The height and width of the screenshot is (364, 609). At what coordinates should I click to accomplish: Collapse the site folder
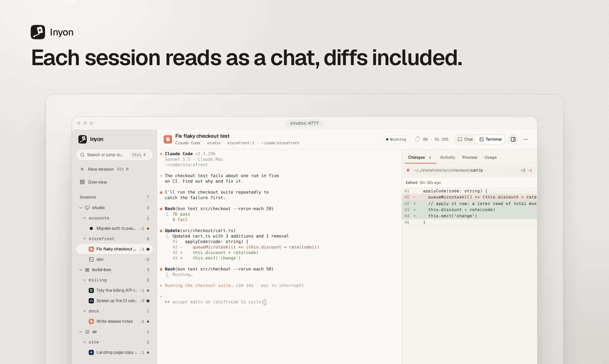84,342
